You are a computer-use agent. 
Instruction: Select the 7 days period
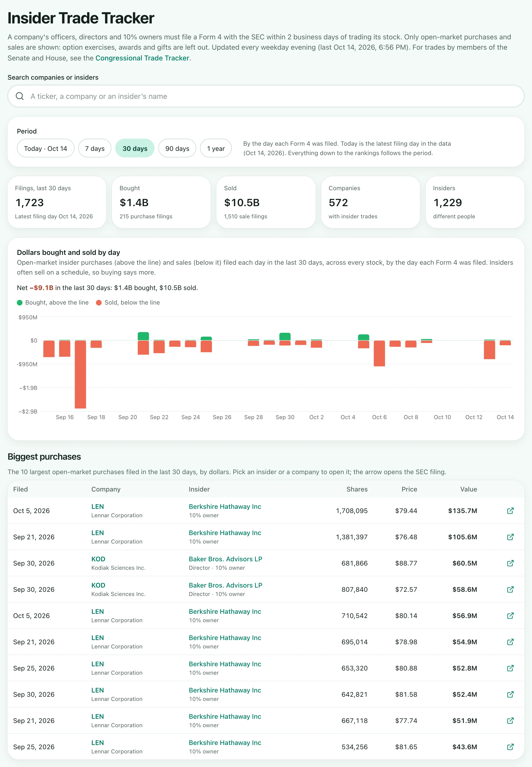click(95, 148)
